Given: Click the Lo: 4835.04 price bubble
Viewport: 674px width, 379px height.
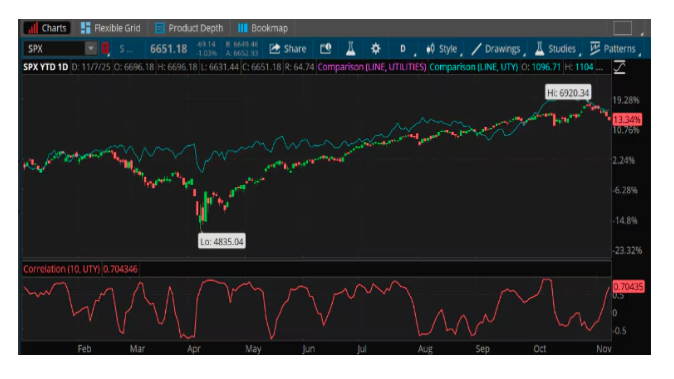Looking at the screenshot, I should [222, 241].
